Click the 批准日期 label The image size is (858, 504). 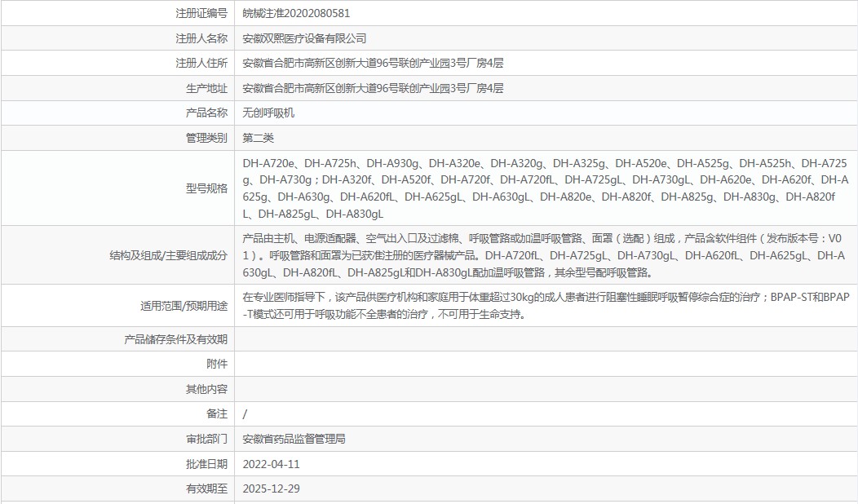206,464
